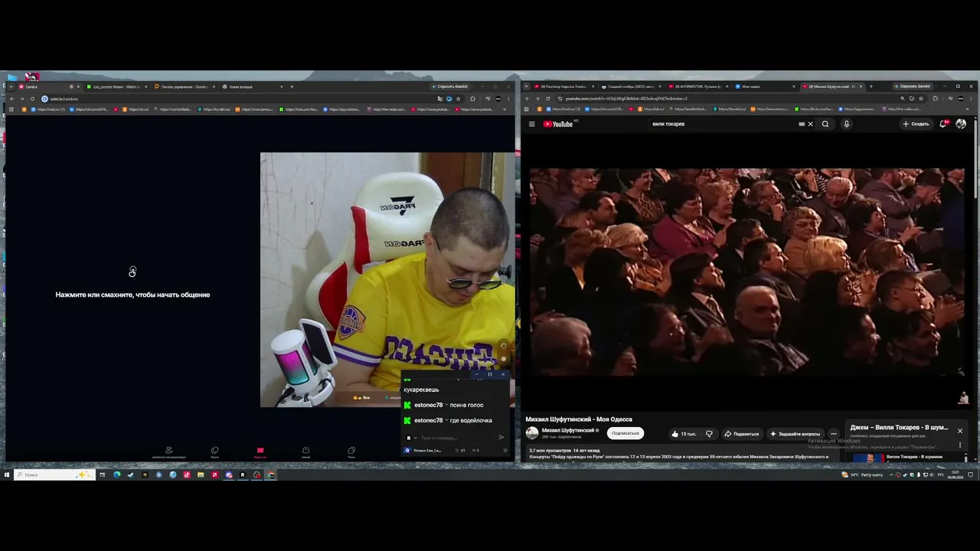980x551 pixels.
Task: Click the chat message где водейлочка
Action: tap(471, 420)
